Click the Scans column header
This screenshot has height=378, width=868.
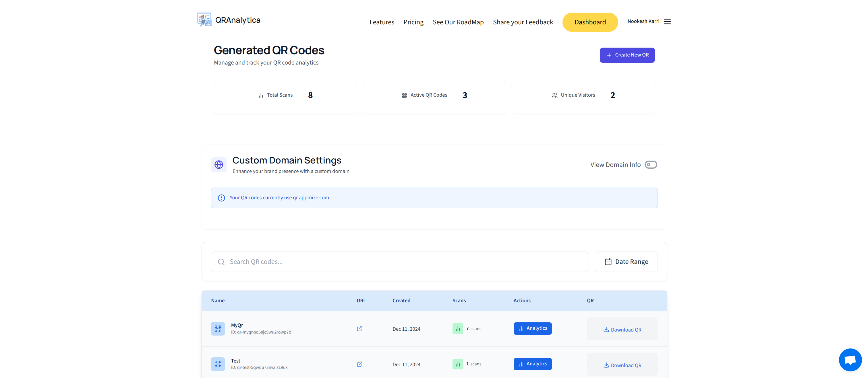[x=459, y=301]
